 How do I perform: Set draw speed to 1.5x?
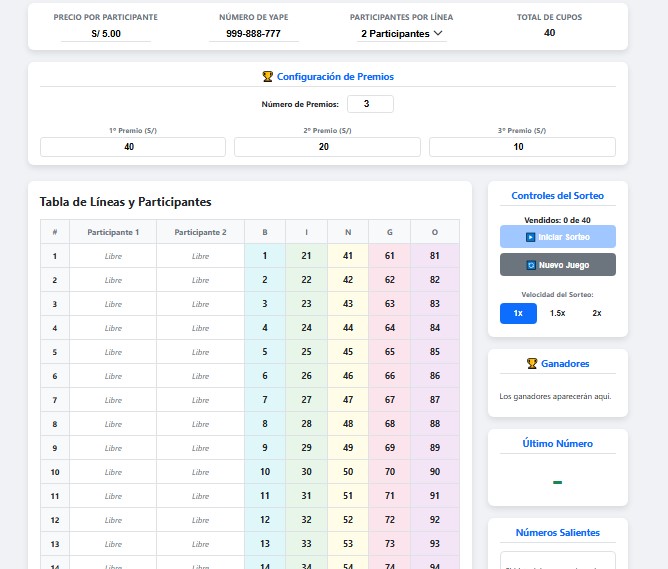click(x=557, y=313)
